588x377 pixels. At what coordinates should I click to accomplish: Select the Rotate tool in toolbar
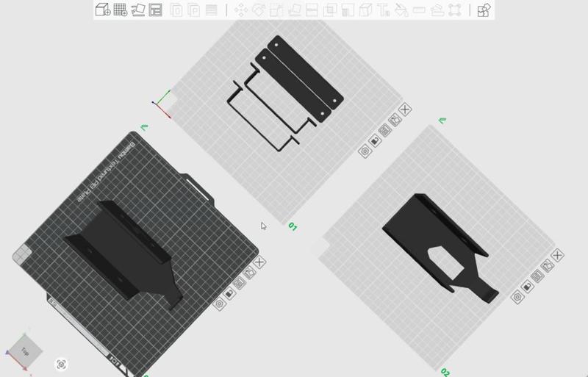pyautogui.click(x=259, y=10)
